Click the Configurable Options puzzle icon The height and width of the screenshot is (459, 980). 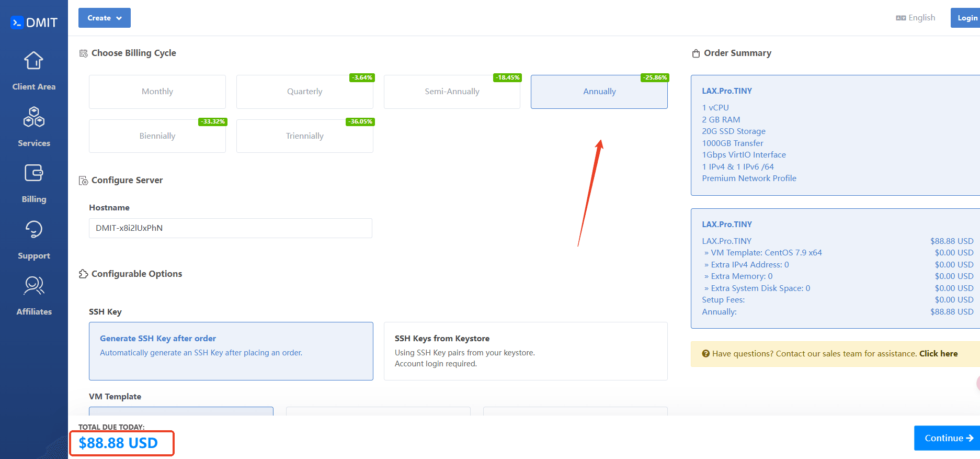point(83,274)
